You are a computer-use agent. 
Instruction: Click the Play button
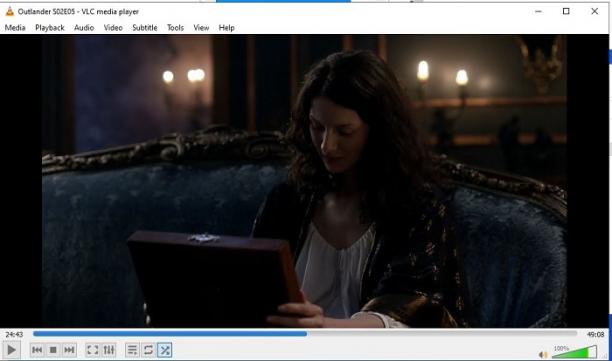11,350
